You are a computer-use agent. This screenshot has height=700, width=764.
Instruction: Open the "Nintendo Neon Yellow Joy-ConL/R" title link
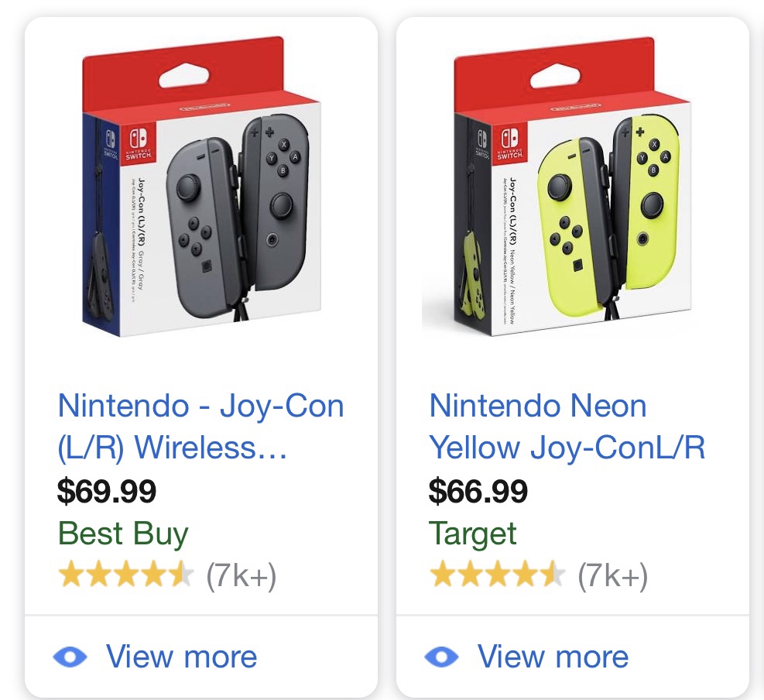567,427
